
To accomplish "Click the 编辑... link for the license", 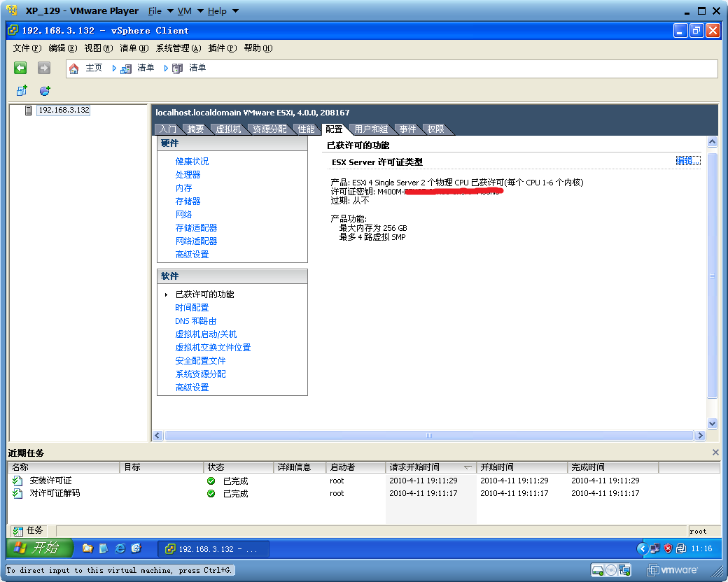I will tap(688, 161).
